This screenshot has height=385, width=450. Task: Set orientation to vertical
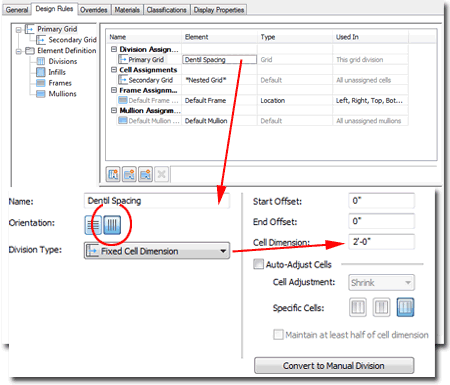pyautogui.click(x=112, y=225)
